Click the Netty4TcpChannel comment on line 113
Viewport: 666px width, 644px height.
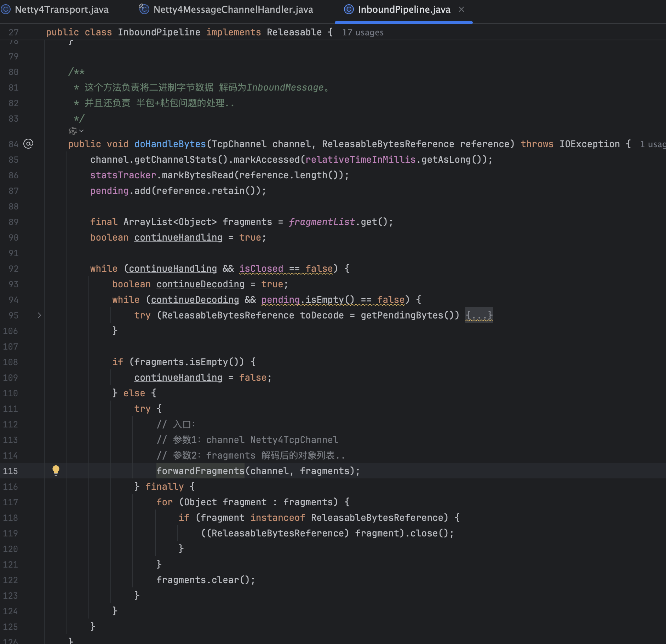[x=294, y=440]
